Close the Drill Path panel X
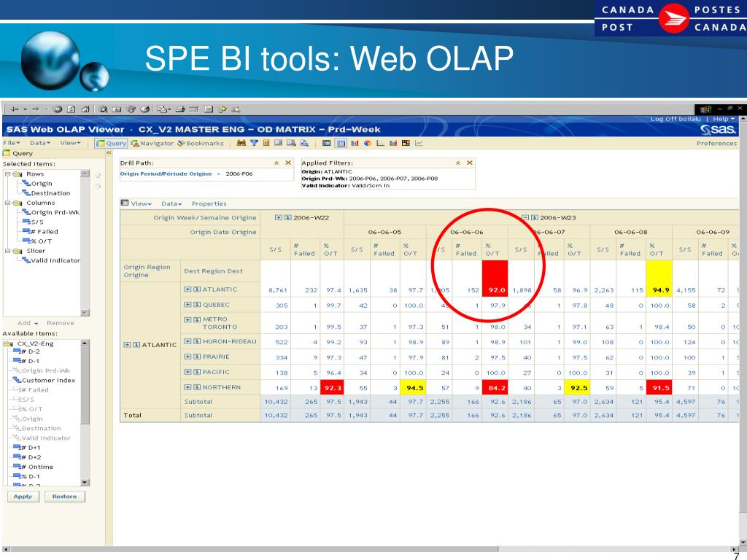 tap(288, 163)
